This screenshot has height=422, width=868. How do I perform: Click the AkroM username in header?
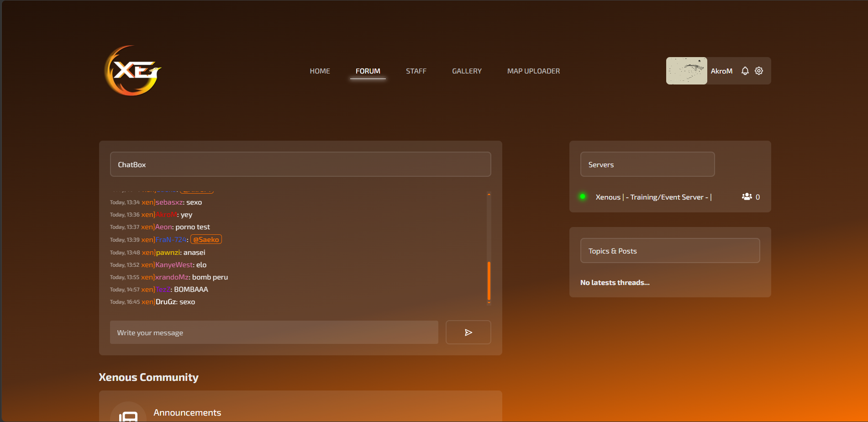click(721, 71)
